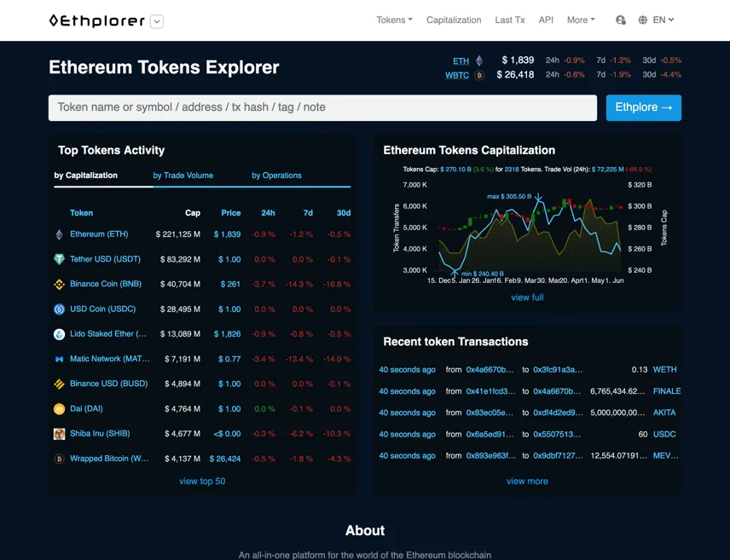Click the WBTC ticker link in header
This screenshot has width=730, height=560.
pyautogui.click(x=457, y=75)
